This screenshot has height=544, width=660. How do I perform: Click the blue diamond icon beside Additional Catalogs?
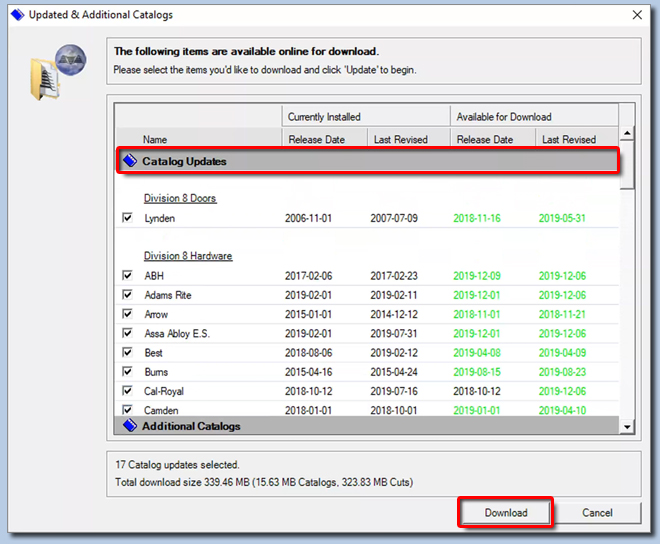[x=129, y=426]
